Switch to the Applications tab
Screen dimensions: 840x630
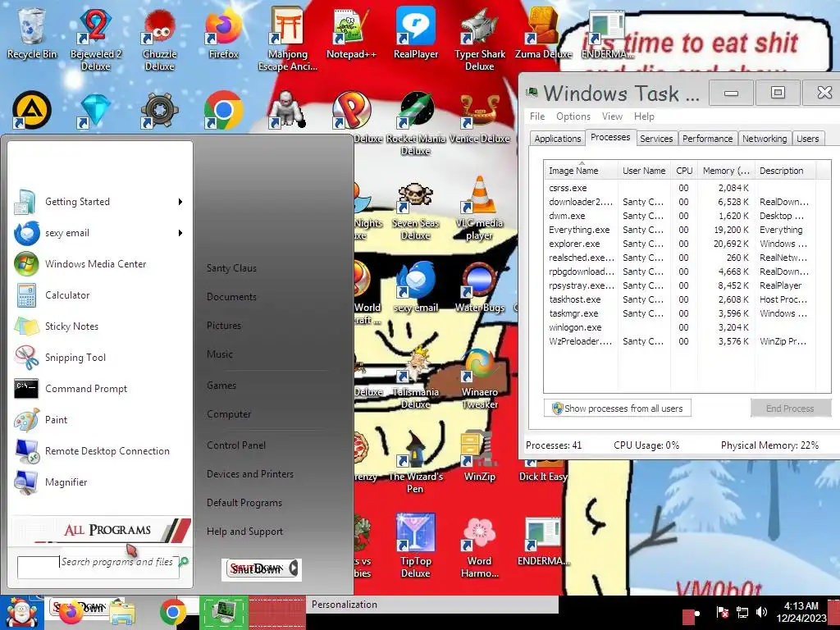point(557,138)
